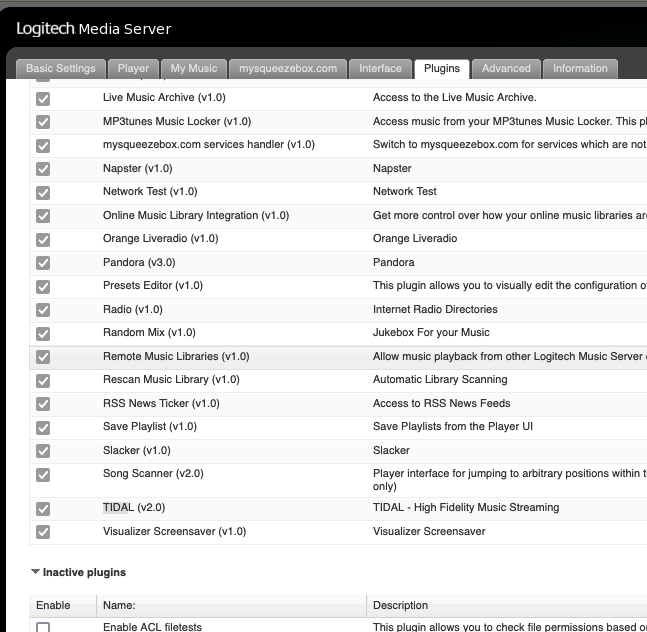The image size is (647, 632).
Task: Toggle the Remote Music Libraries checkbox
Action: (43, 357)
